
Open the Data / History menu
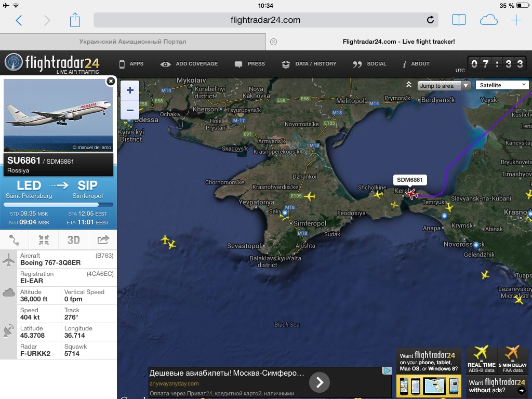pyautogui.click(x=310, y=64)
